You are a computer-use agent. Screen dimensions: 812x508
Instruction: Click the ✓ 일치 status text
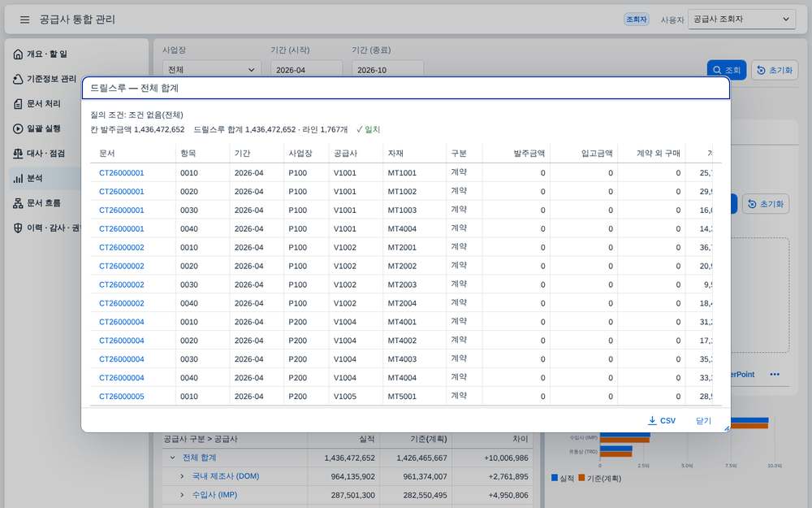pyautogui.click(x=368, y=129)
